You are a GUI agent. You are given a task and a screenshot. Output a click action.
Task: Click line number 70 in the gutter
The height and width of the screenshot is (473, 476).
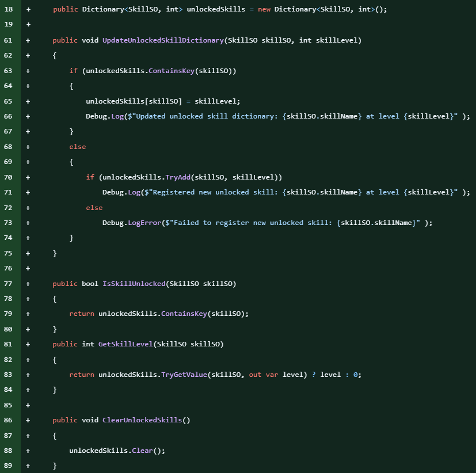click(x=8, y=177)
